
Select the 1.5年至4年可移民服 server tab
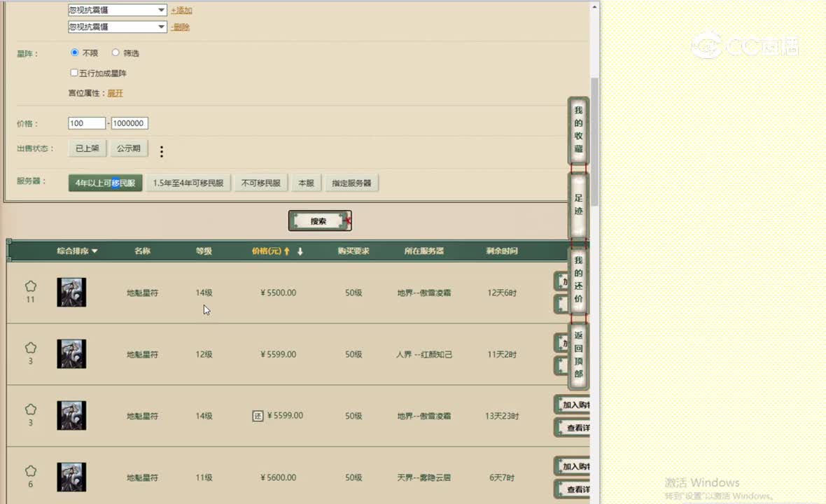click(x=188, y=183)
